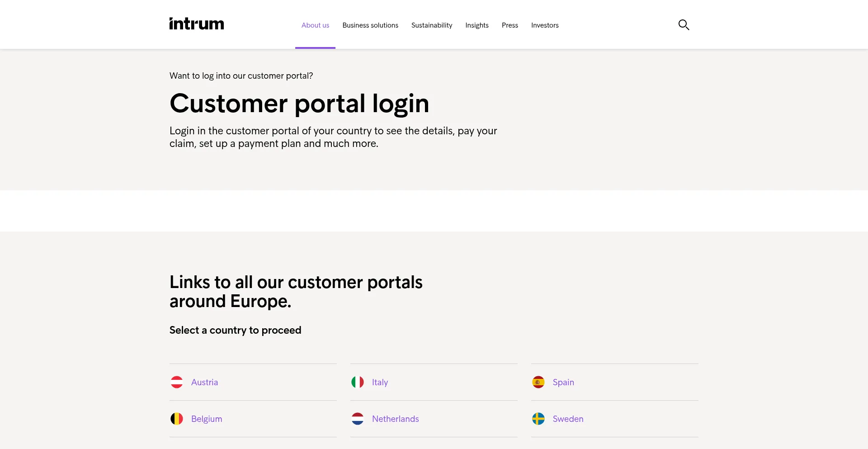Select the Belgium portal link
868x449 pixels.
tap(207, 419)
